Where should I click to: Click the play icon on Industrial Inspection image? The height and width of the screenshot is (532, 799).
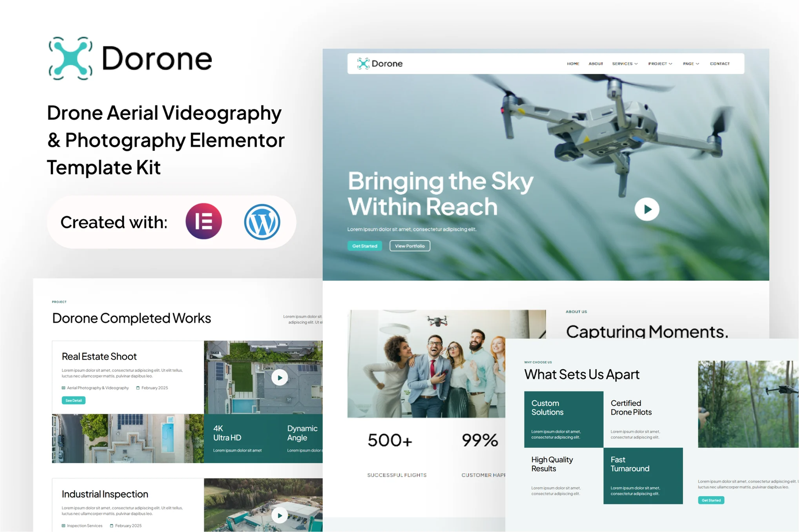280,516
